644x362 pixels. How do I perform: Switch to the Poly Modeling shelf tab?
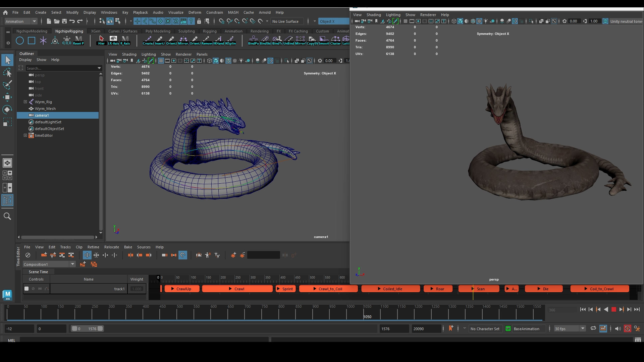coord(158,31)
